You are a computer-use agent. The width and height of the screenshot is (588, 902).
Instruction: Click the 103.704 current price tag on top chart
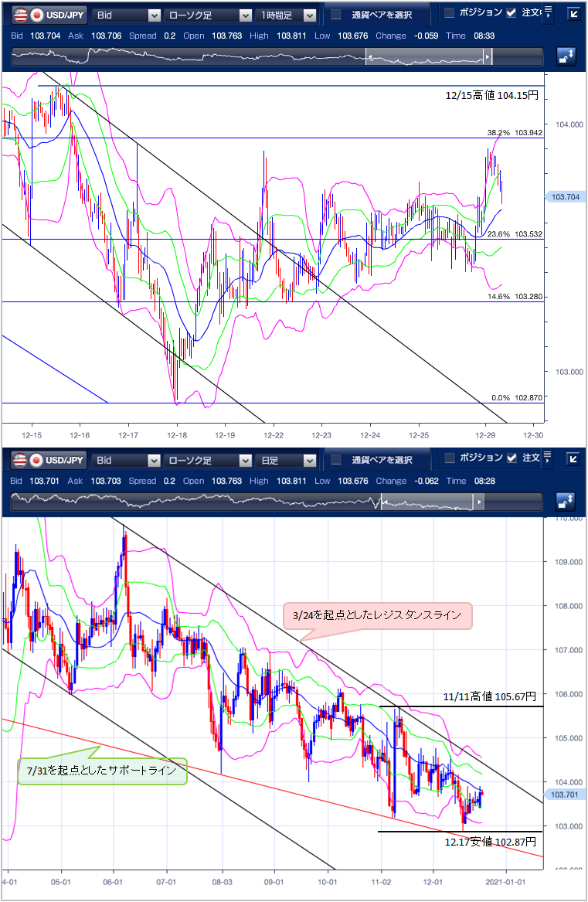[x=562, y=197]
